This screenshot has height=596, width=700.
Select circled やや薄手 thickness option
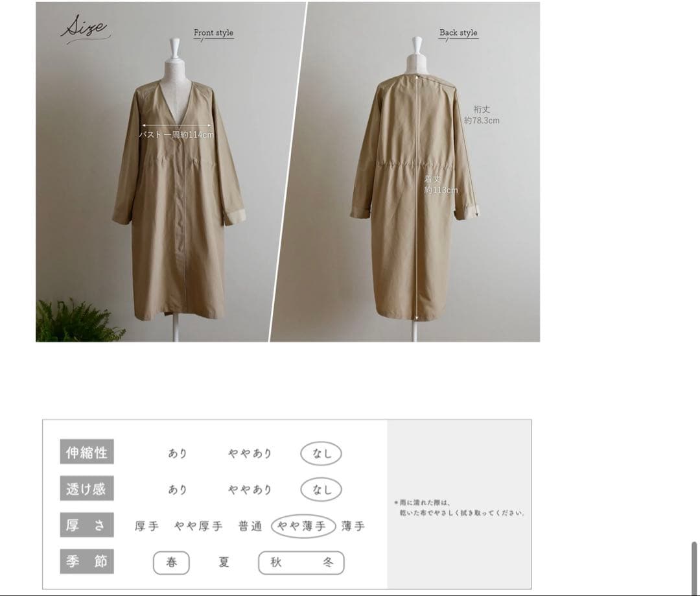303,526
